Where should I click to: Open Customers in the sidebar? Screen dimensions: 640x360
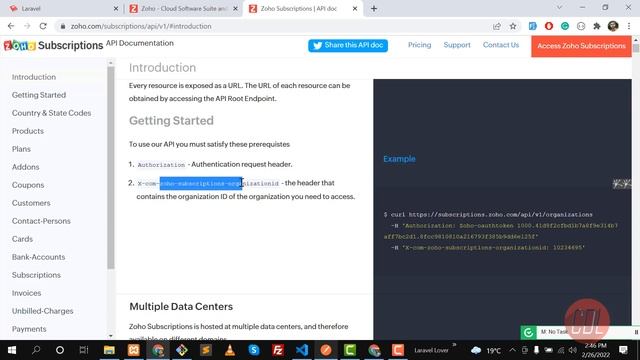(31, 202)
